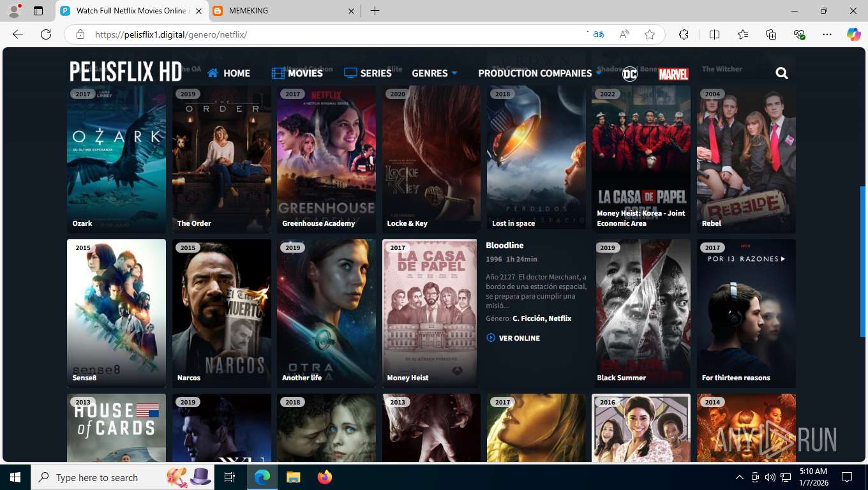Open Money Heist La Casa de Papel poster
Image resolution: width=868 pixels, height=490 pixels.
coord(430,313)
